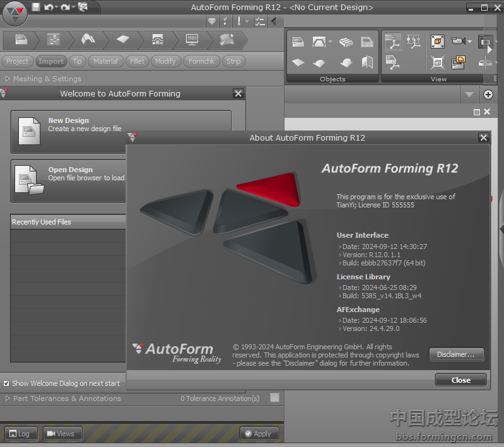Open the Log panel button

(21, 434)
